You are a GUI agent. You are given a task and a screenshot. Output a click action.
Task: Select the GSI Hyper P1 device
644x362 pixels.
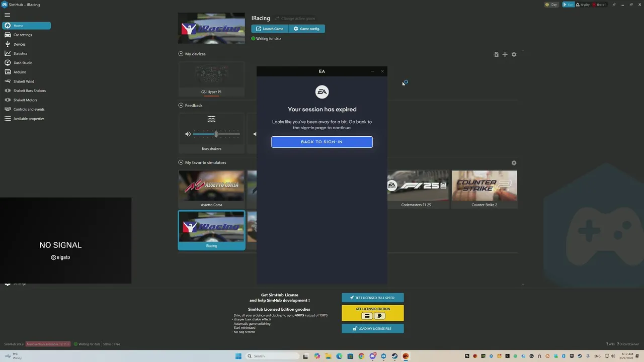tap(211, 79)
